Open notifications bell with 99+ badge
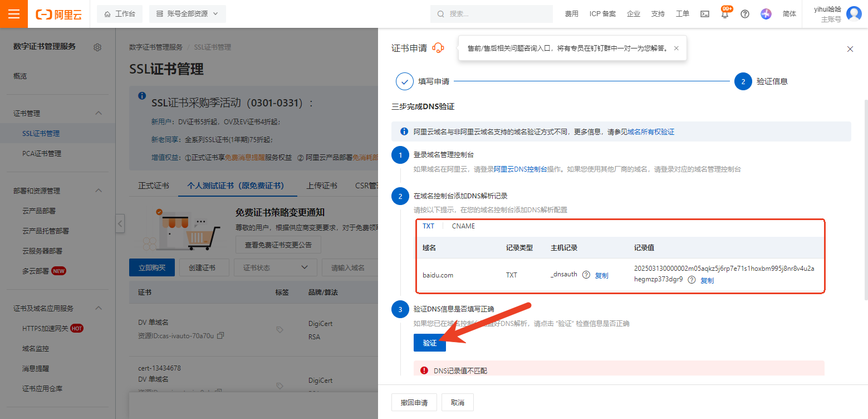Image resolution: width=868 pixels, height=419 pixels. pos(725,14)
